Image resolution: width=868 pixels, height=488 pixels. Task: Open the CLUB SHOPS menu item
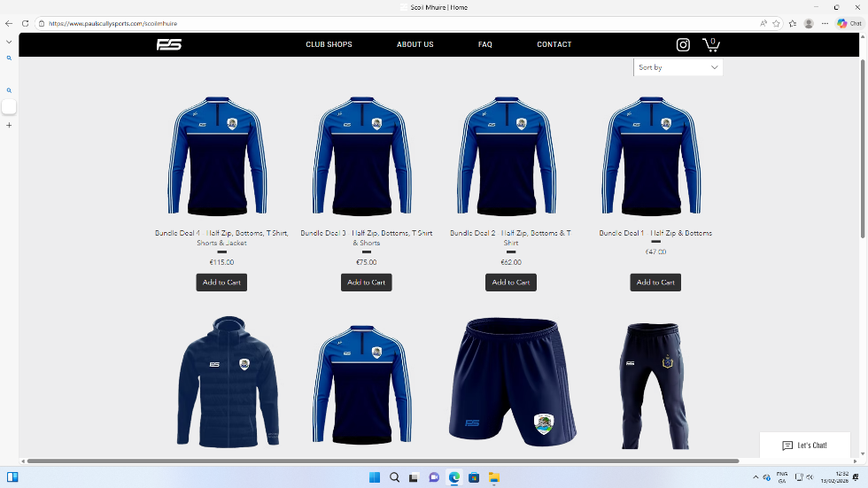[x=329, y=44]
